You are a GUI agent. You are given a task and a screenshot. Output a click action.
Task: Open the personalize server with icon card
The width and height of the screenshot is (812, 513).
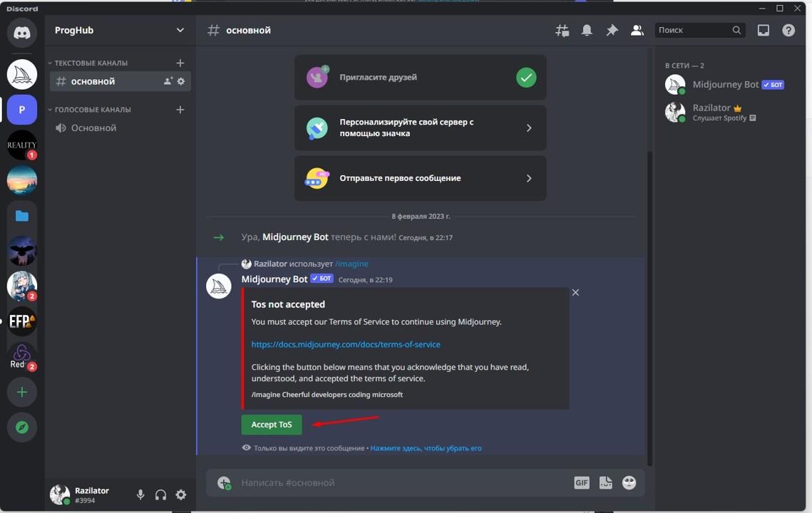(x=420, y=128)
